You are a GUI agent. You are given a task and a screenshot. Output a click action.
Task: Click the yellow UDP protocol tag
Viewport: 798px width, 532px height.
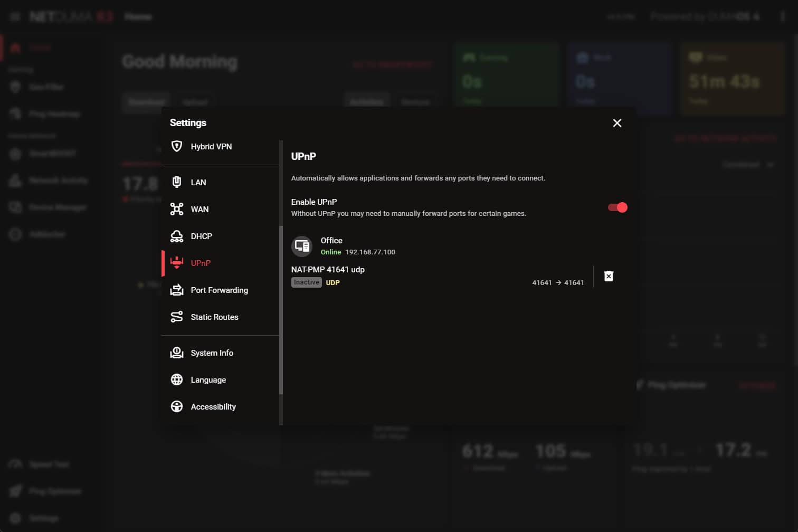coord(332,282)
